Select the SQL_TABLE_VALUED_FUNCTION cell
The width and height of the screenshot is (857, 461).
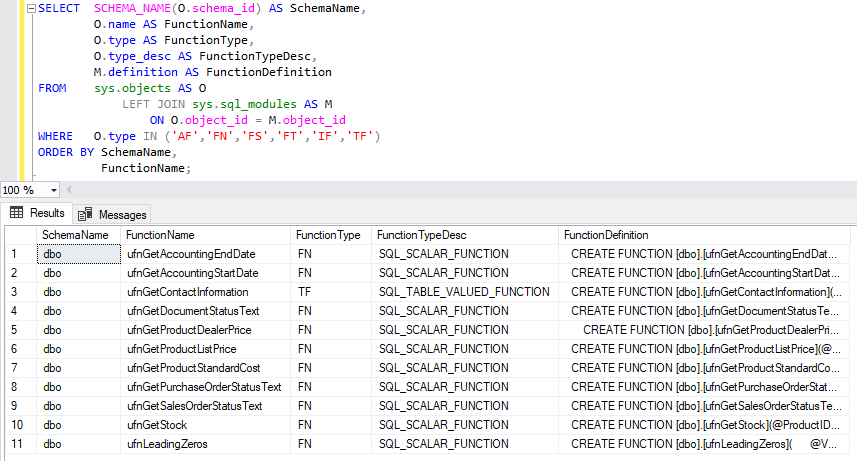tap(464, 292)
